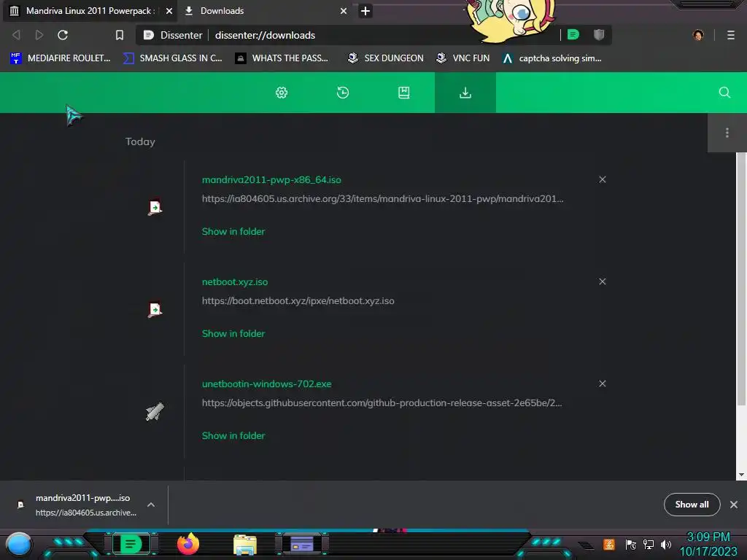Viewport: 747px width, 560px height.
Task: Open Firefox from the taskbar
Action: click(188, 544)
